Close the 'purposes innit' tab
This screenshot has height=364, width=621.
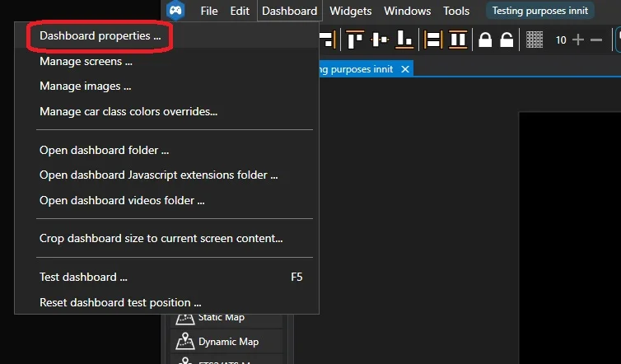coord(405,69)
